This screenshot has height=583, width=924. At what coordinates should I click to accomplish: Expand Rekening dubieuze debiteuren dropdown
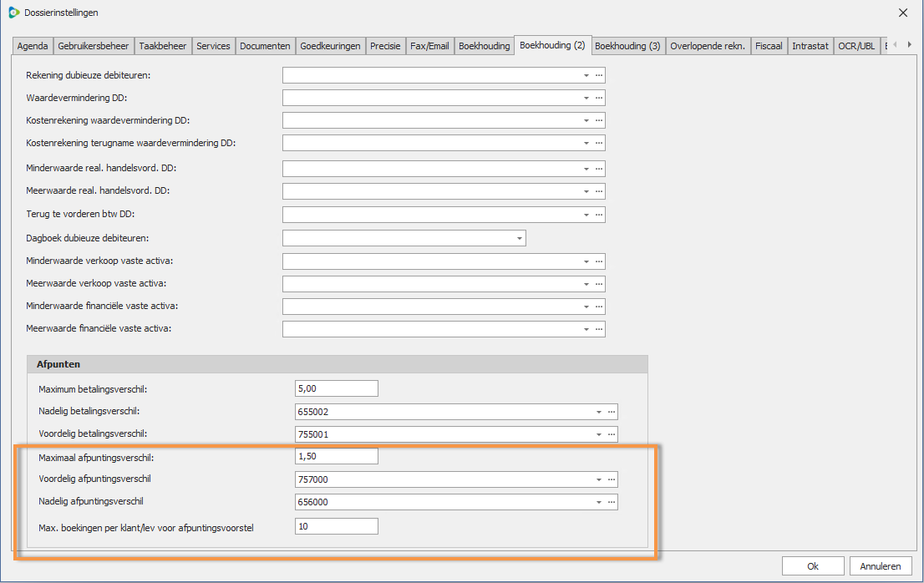click(x=586, y=75)
